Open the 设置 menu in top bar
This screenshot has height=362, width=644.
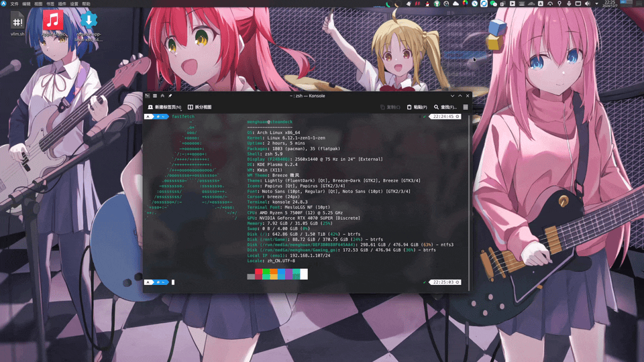74,3
